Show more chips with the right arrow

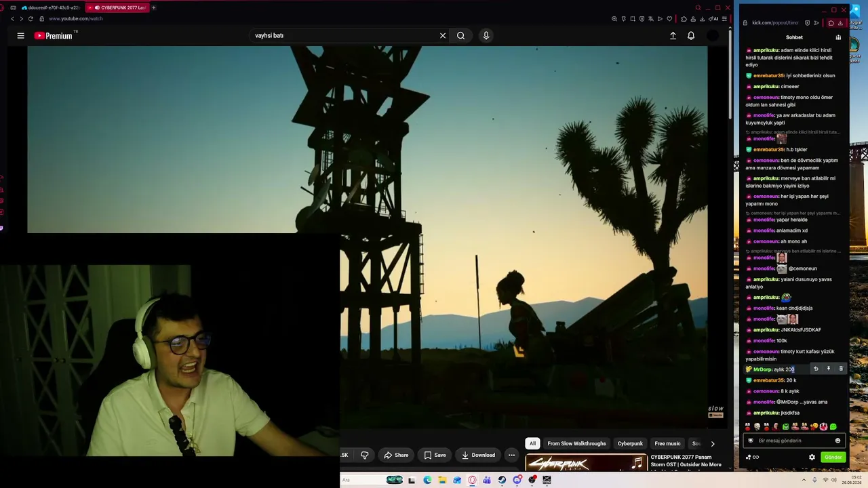click(712, 444)
